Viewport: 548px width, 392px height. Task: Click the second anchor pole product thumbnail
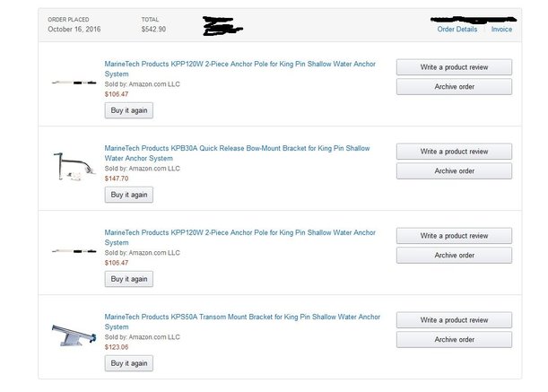74,251
